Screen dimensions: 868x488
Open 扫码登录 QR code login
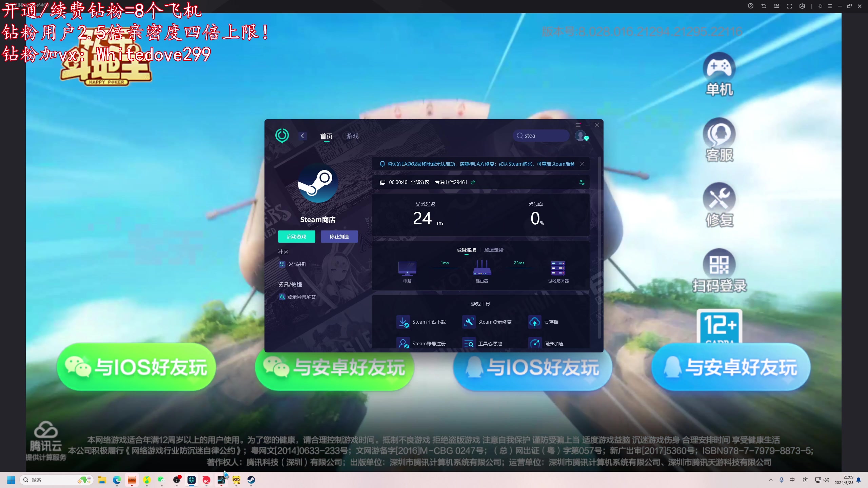pyautogui.click(x=719, y=264)
